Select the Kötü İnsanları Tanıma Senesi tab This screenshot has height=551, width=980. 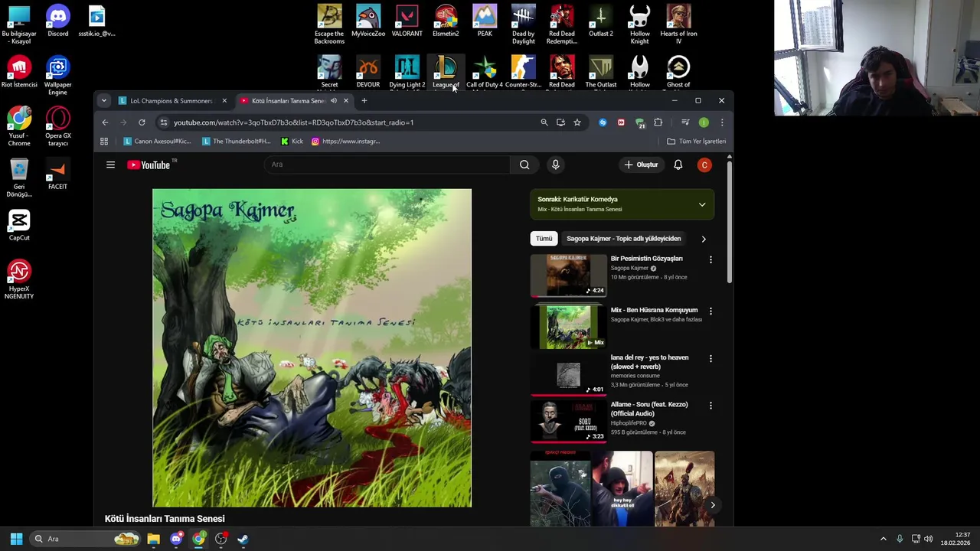click(294, 101)
